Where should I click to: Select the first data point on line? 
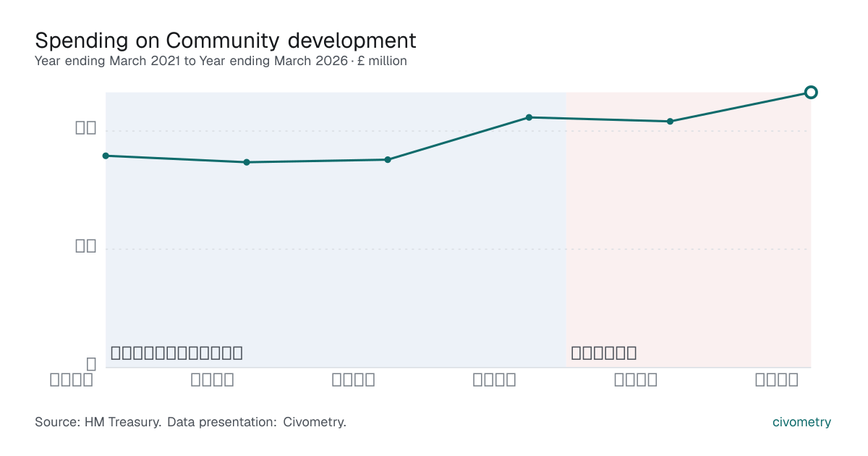(x=106, y=156)
